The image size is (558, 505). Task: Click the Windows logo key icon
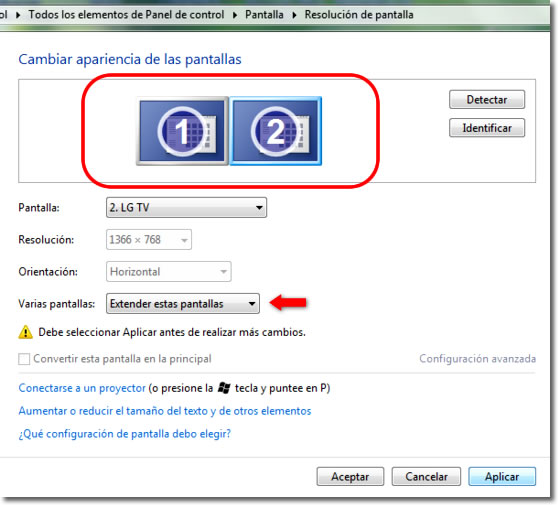click(x=224, y=388)
